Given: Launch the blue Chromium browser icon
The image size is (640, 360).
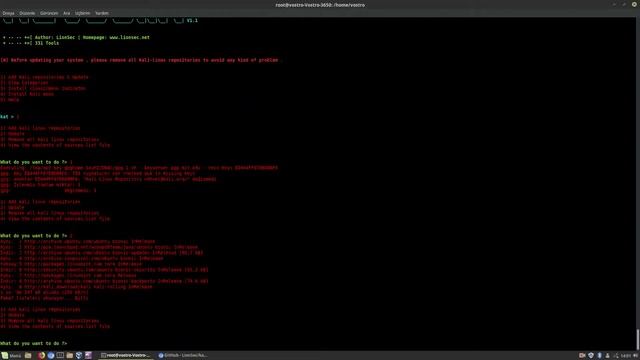Looking at the screenshot, I should (x=51, y=356).
